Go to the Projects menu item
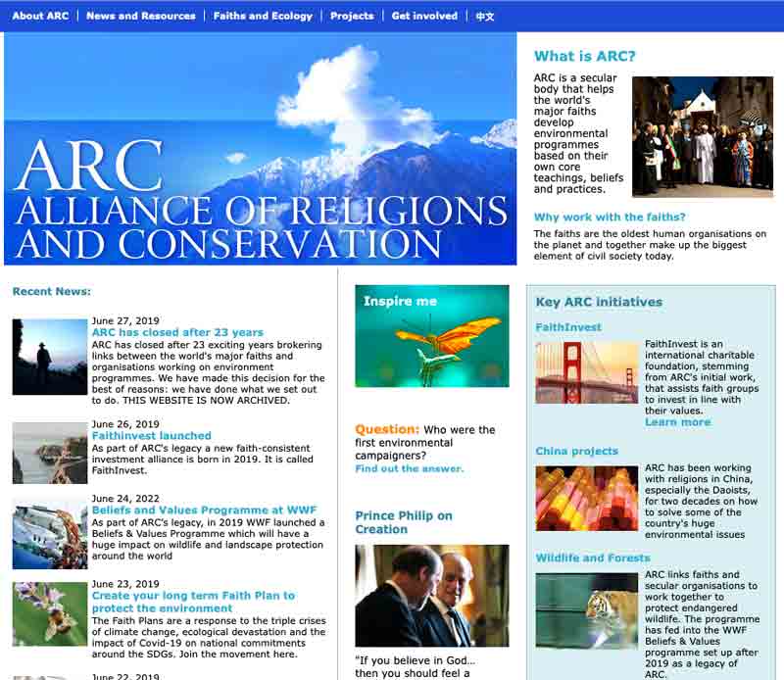Screen dimensions: 784x680 click(x=352, y=16)
